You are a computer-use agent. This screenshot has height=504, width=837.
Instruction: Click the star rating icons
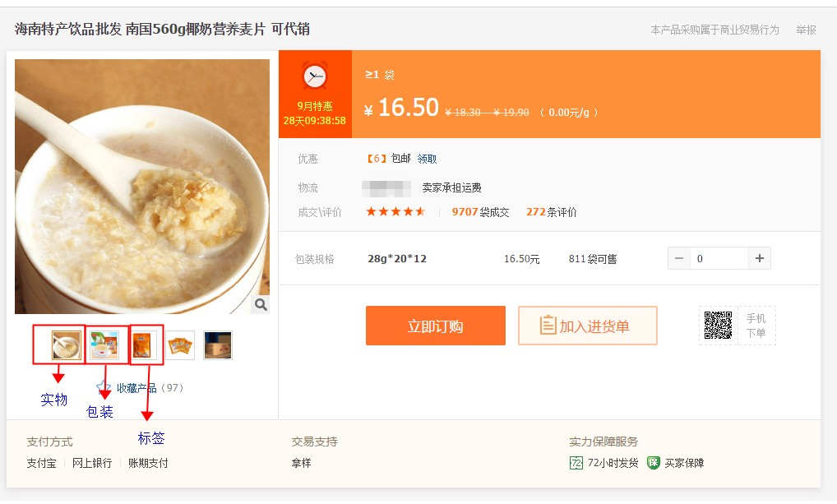(x=395, y=212)
